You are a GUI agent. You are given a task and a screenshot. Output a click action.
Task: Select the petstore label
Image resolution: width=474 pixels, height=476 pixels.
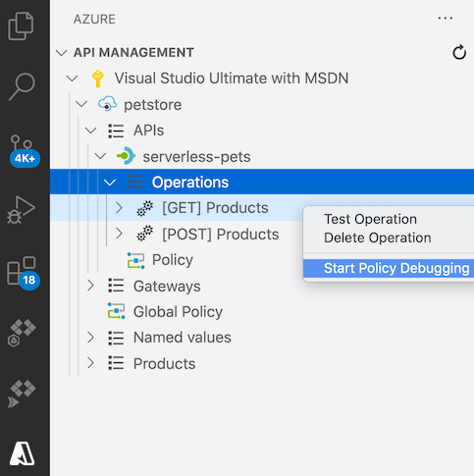point(152,105)
